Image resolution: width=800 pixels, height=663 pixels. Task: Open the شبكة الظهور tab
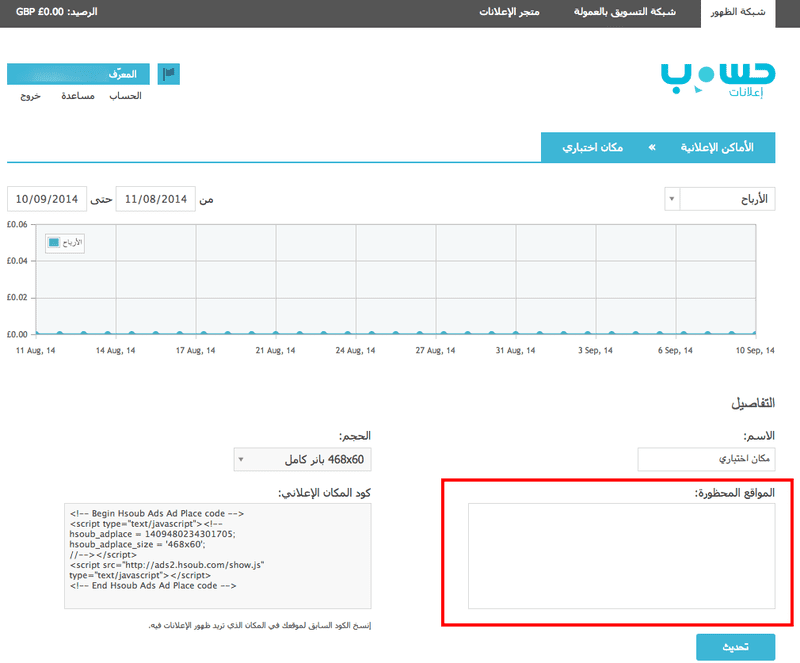click(738, 12)
